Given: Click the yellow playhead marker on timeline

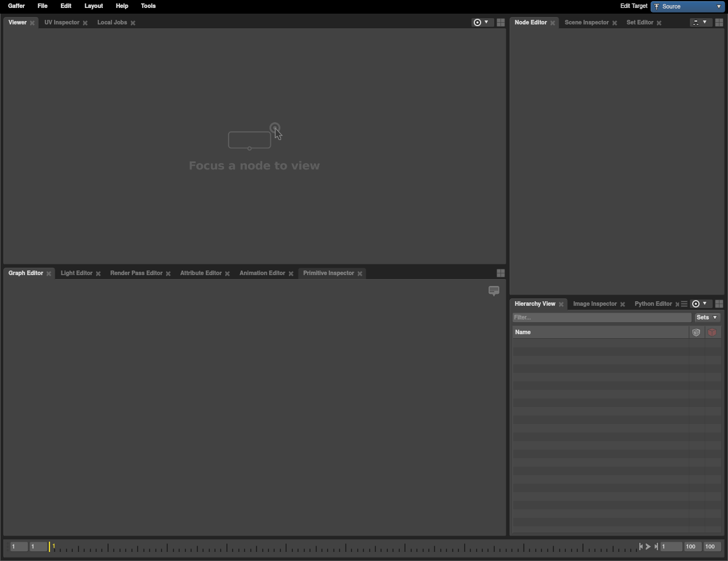Looking at the screenshot, I should point(49,547).
